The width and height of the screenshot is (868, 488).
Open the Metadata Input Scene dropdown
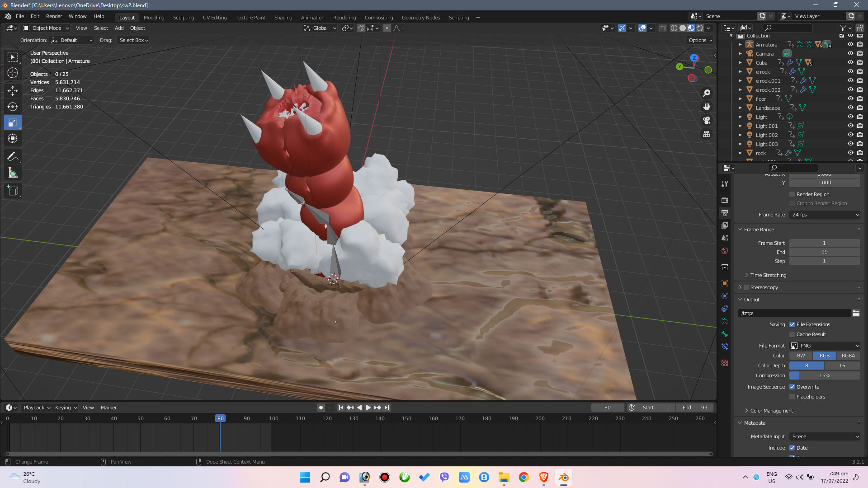825,436
